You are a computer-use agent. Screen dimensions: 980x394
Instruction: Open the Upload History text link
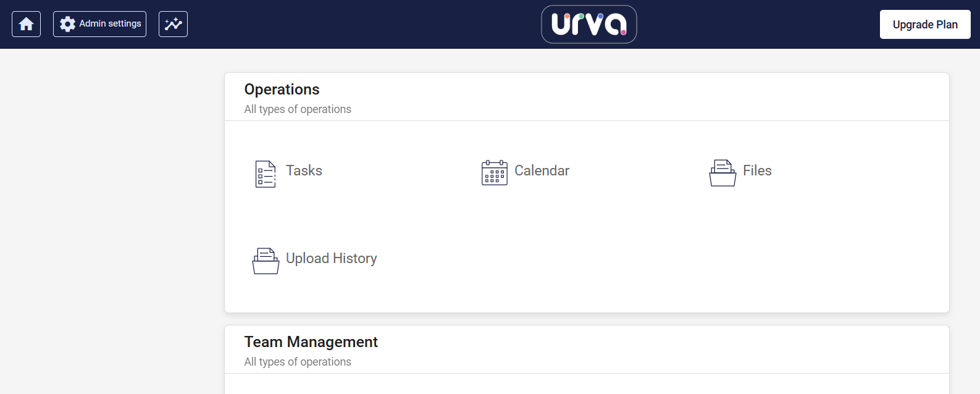331,258
